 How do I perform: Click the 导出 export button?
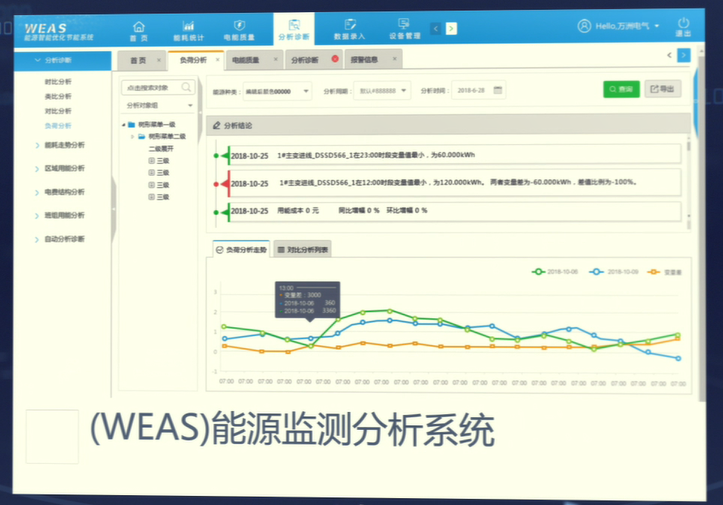pos(663,89)
